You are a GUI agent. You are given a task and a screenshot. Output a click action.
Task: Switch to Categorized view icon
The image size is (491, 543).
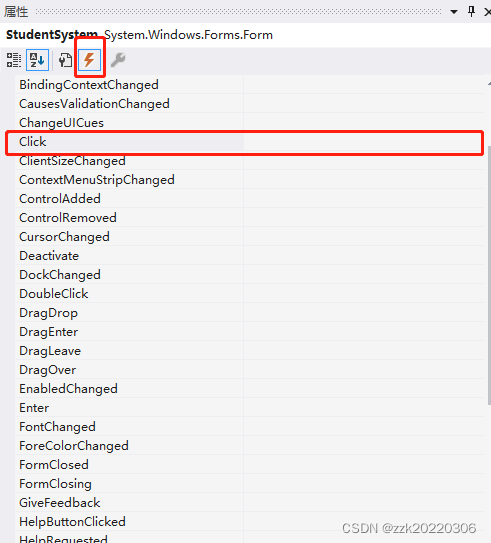click(x=14, y=60)
